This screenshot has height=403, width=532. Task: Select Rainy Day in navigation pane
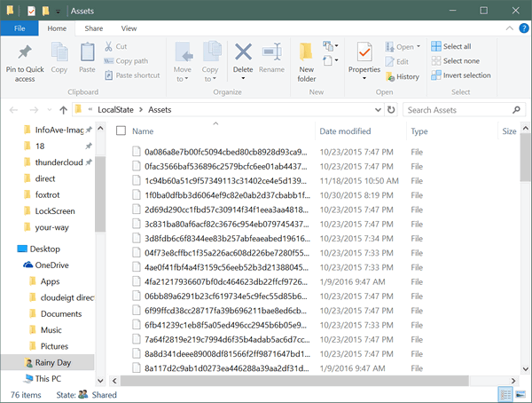coord(48,362)
